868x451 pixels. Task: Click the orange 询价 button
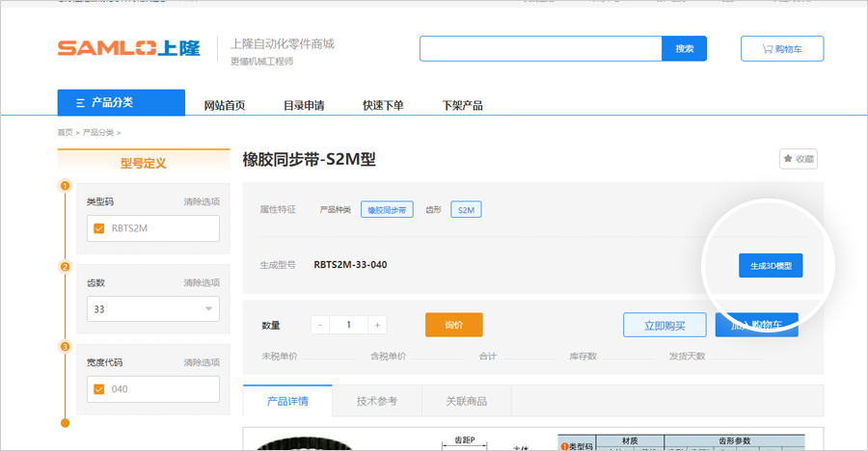453,326
